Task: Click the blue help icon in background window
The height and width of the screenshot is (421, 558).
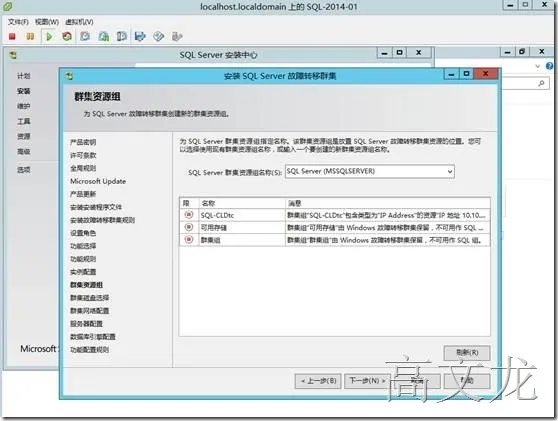Action: (x=550, y=66)
